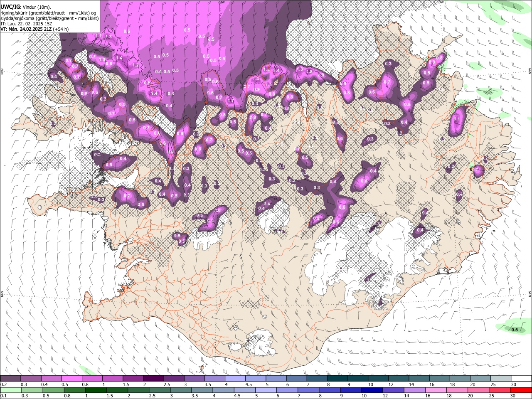Image resolution: width=532 pixels, height=399 pixels.
Task: Select the bright pink 0.5 swatch in the upper legend scale
Action: pyautogui.click(x=72, y=379)
